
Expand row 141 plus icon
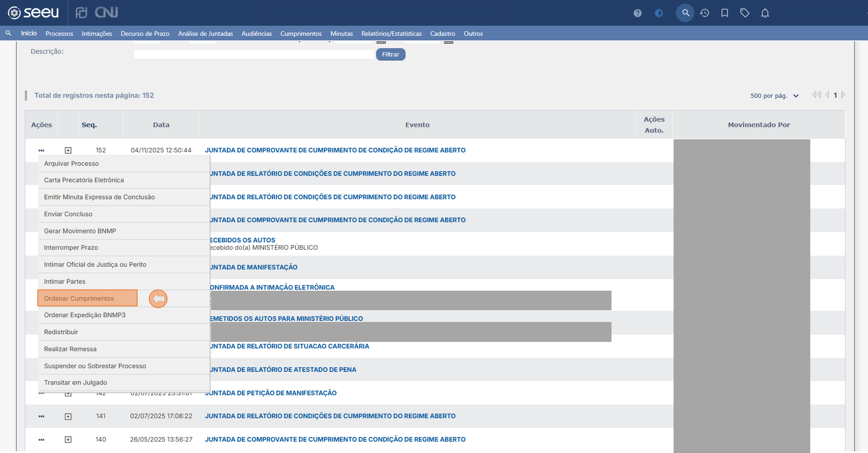68,417
